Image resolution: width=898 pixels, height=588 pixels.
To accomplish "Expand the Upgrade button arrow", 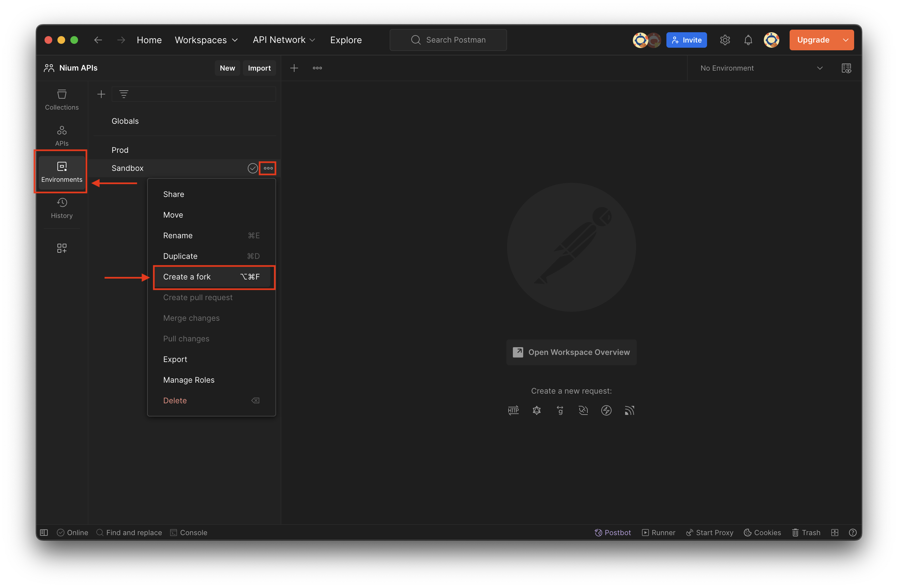I will coord(845,40).
